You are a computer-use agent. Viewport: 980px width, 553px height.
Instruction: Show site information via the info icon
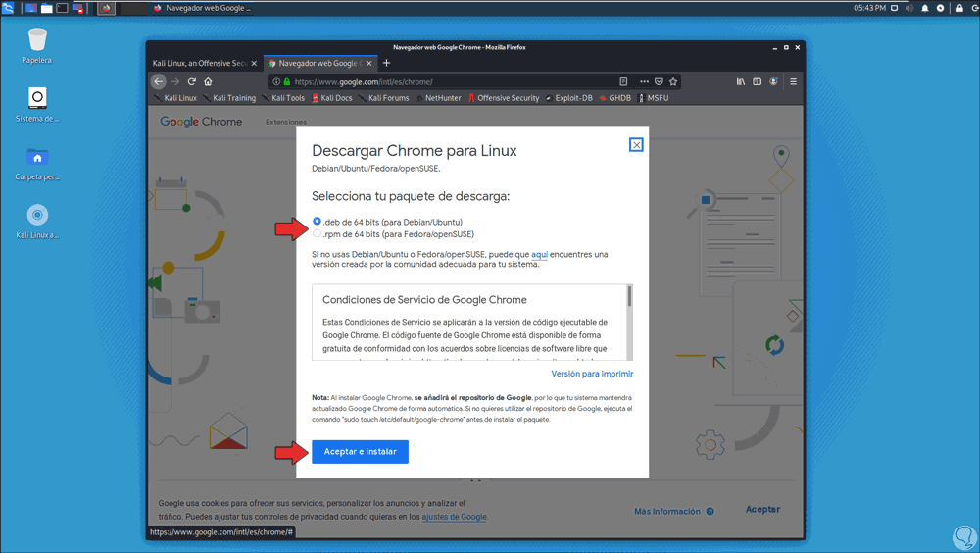(276, 82)
